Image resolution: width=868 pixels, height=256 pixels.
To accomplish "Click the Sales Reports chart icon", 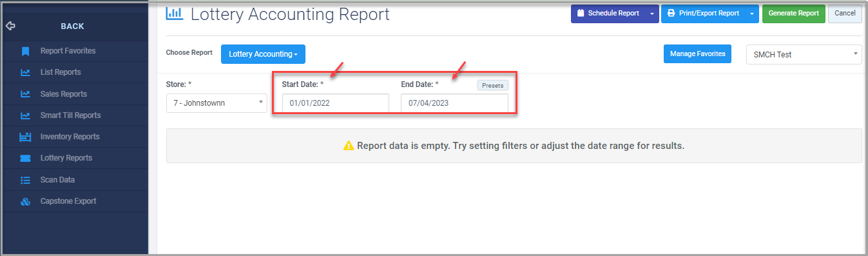I will click(x=25, y=94).
